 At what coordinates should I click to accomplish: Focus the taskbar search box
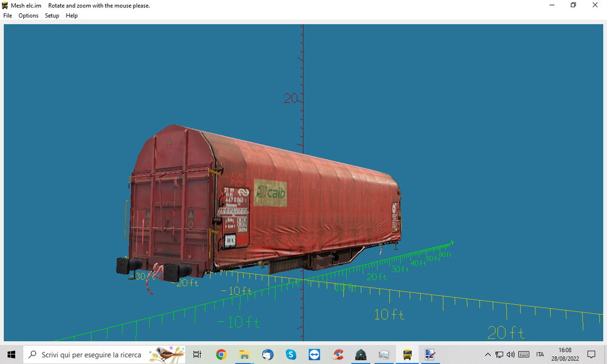click(x=104, y=354)
